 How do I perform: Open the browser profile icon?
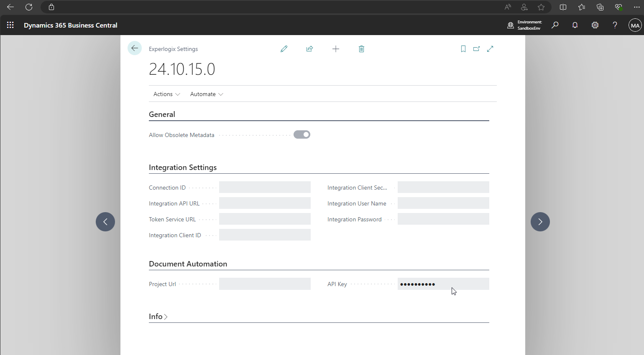click(524, 7)
